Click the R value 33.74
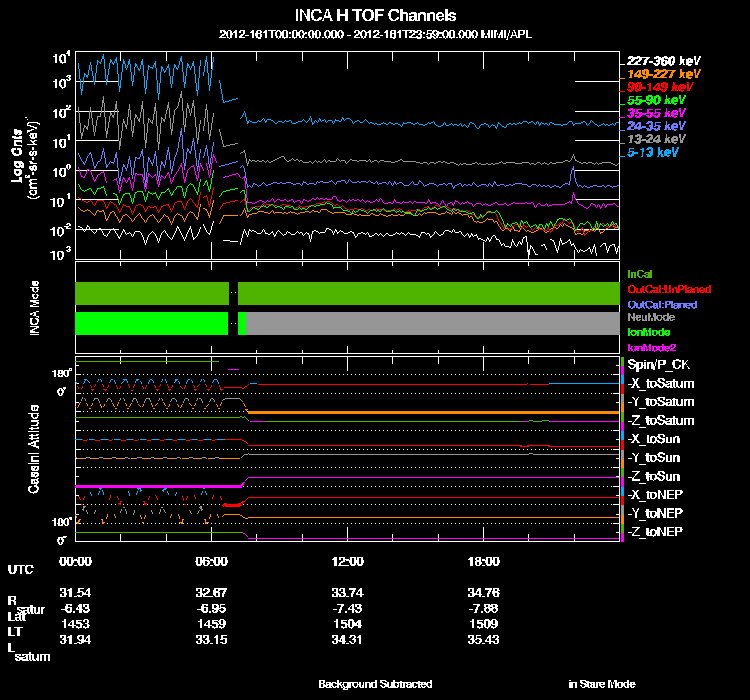This screenshot has height=700, width=750. click(347, 592)
